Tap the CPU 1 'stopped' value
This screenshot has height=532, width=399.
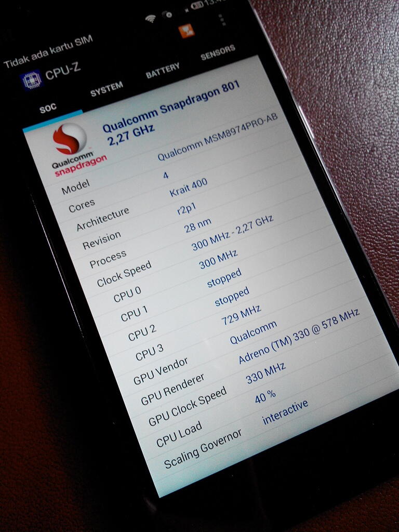point(224,277)
